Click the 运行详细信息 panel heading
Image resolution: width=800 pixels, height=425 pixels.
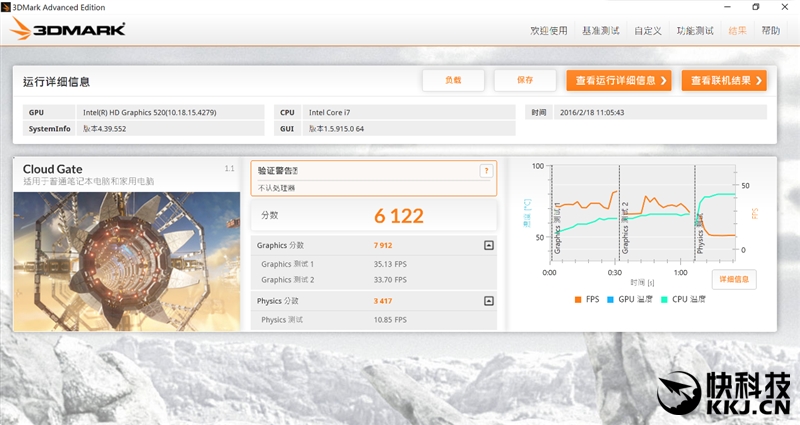tap(56, 82)
